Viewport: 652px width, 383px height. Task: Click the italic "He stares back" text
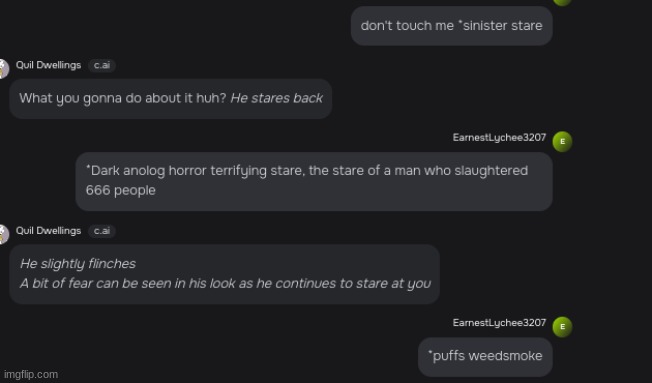pos(277,98)
